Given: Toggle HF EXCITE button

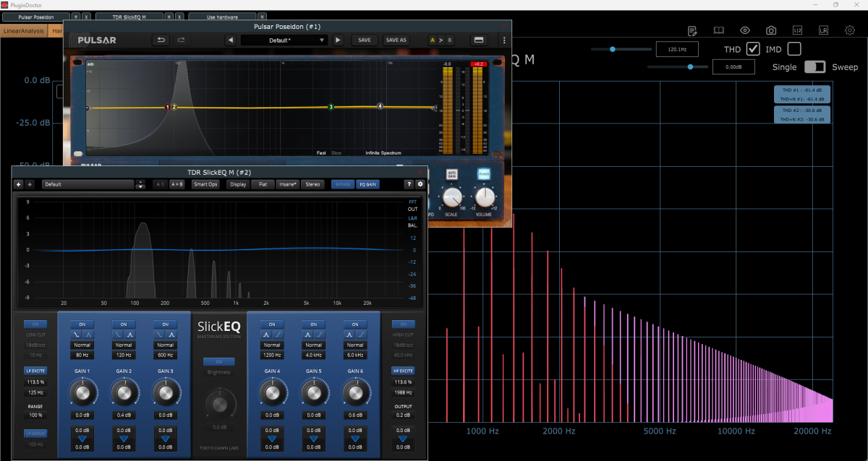Looking at the screenshot, I should tap(403, 371).
